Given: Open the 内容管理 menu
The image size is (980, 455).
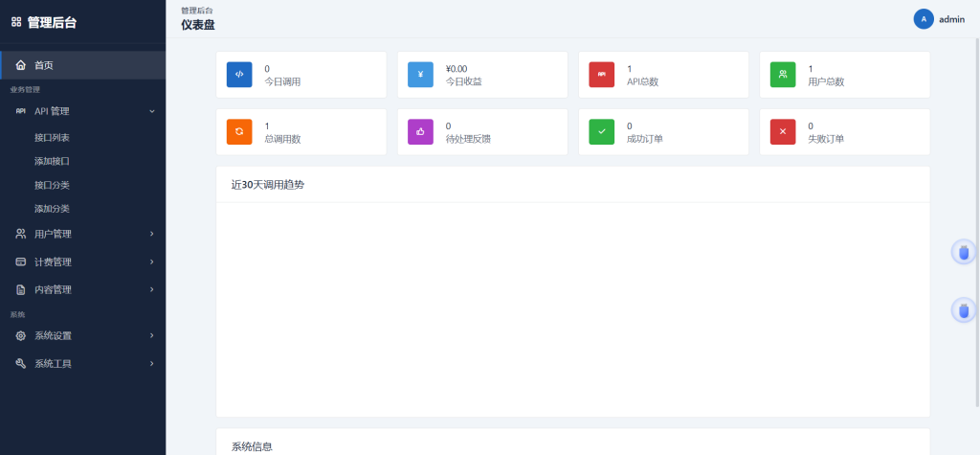Looking at the screenshot, I should [83, 290].
